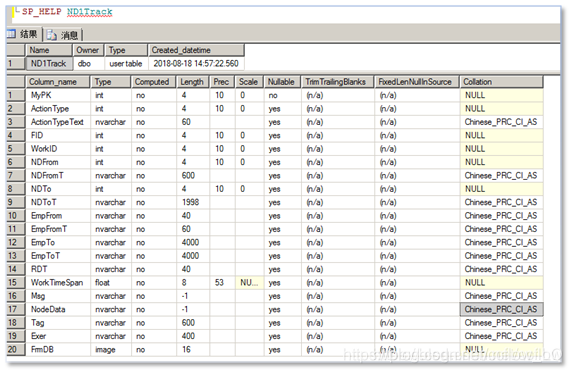Select the EmpToT column name cell
The width and height of the screenshot is (572, 373).
[x=58, y=256]
